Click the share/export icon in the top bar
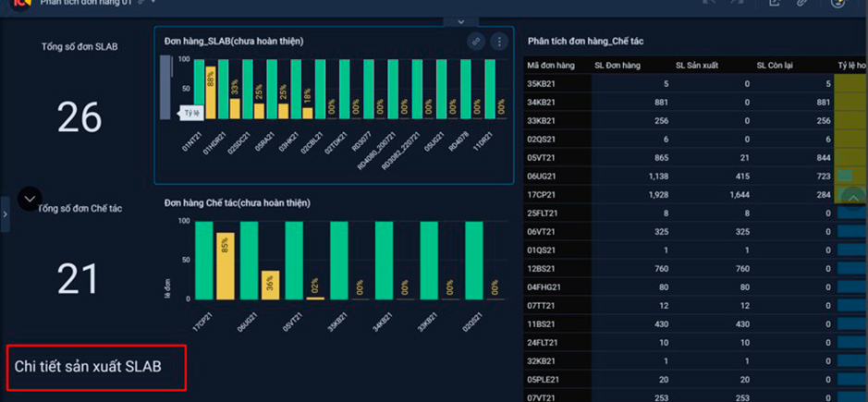The width and height of the screenshot is (868, 402). 775,3
